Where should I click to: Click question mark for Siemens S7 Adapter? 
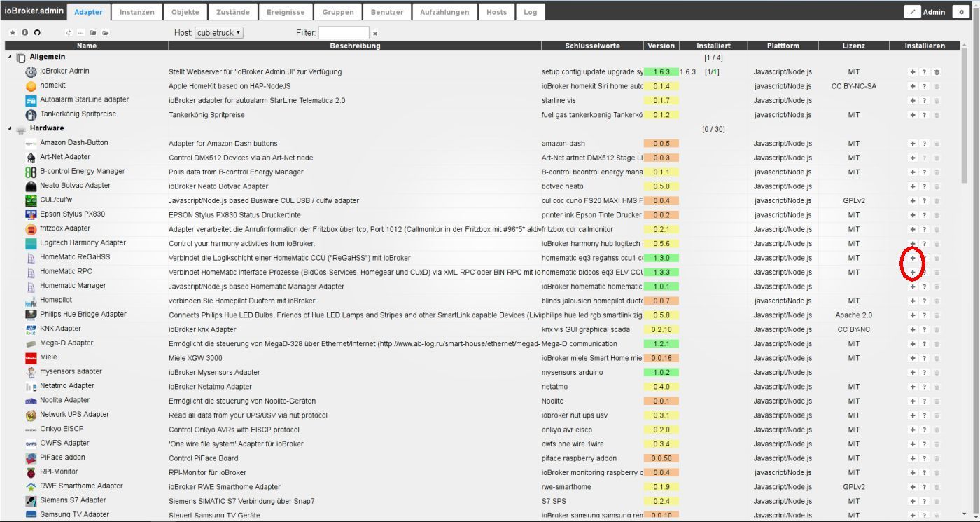point(924,501)
